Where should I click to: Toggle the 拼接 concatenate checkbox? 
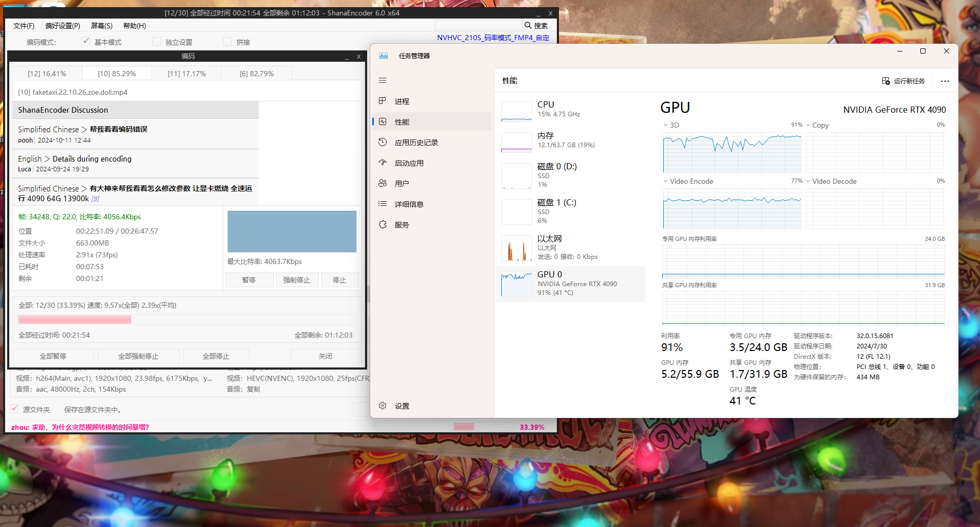(227, 42)
